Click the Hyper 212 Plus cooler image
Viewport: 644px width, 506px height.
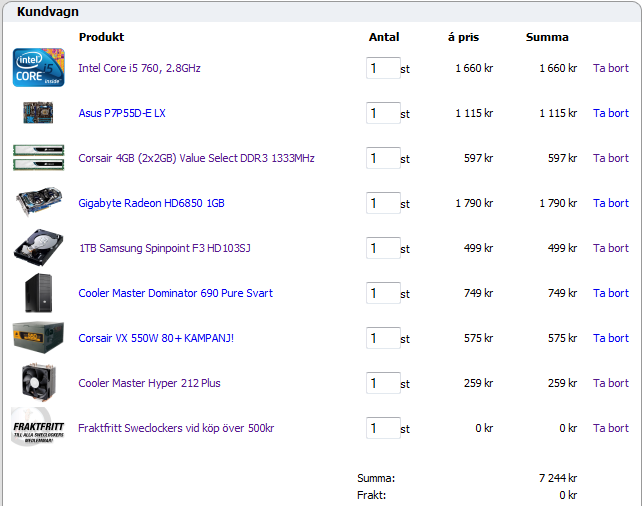(39, 382)
